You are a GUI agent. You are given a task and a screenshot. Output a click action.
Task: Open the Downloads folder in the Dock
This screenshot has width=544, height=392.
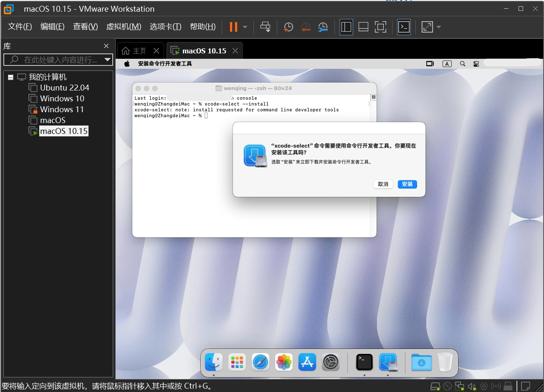click(x=421, y=362)
